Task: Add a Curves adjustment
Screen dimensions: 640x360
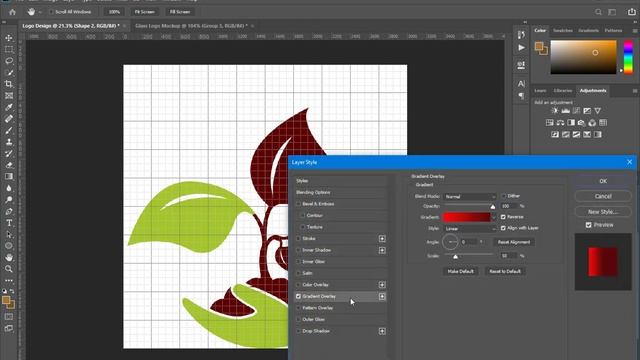Action: (576, 111)
